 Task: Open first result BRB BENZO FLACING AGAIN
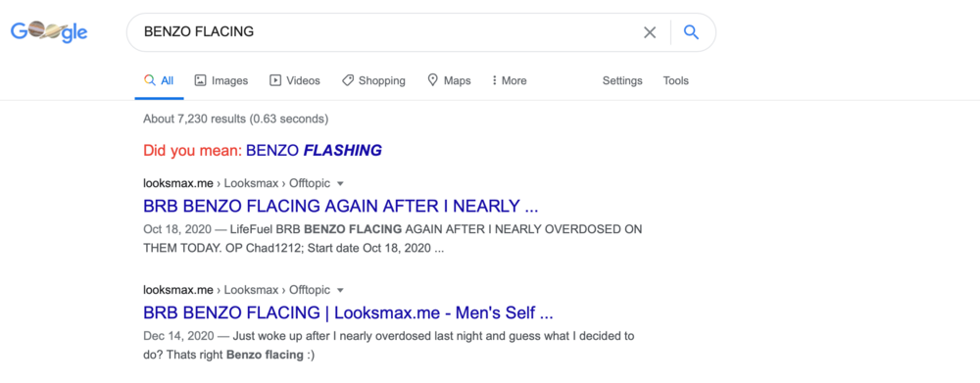[341, 206]
